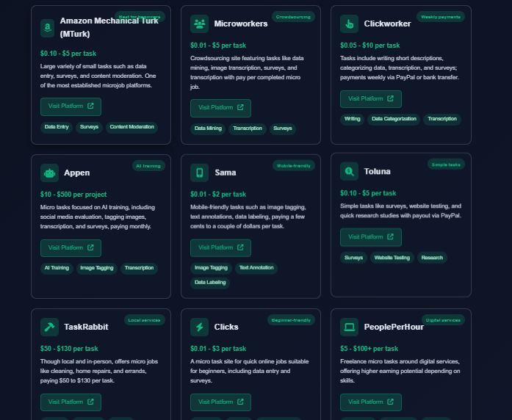
Task: Click the Clicks lightning bolt icon
Action: (199, 327)
